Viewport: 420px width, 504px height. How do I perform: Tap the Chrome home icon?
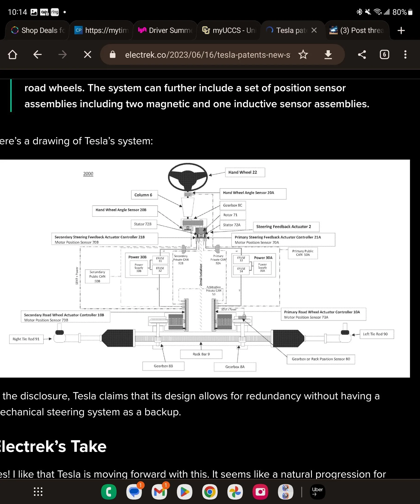tap(13, 55)
